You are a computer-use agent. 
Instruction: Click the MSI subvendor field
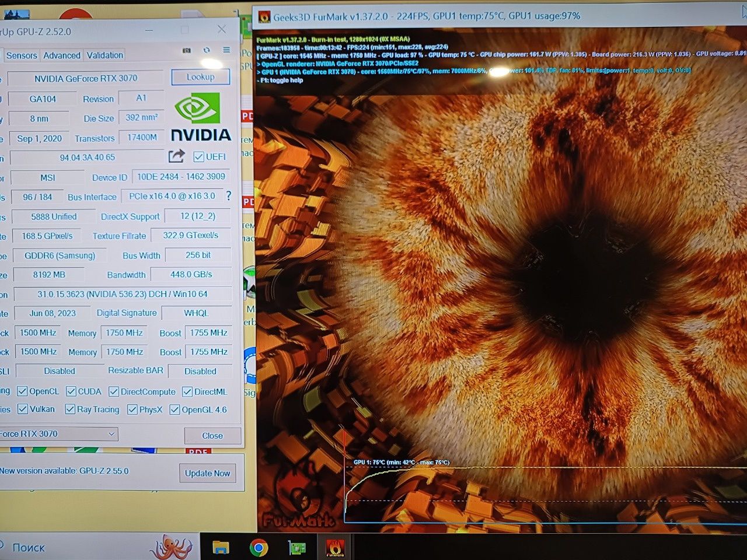pyautogui.click(x=48, y=177)
